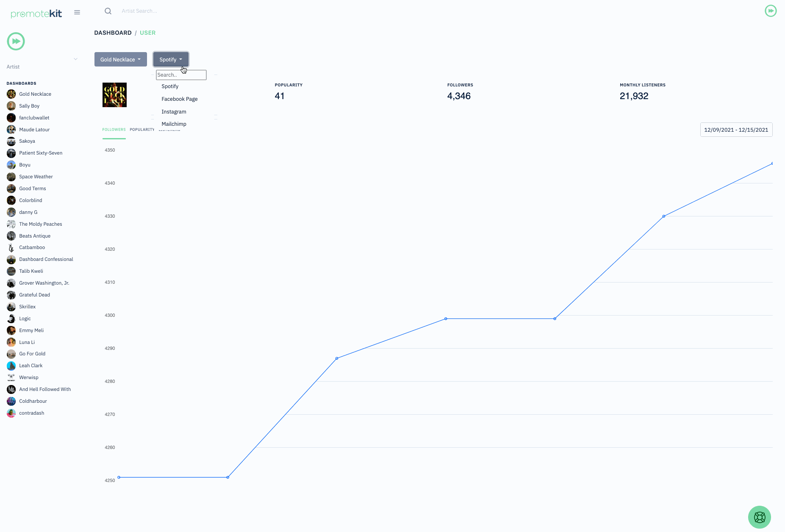The width and height of the screenshot is (785, 532).
Task: Click Werwisp avatar icon
Action: [11, 377]
